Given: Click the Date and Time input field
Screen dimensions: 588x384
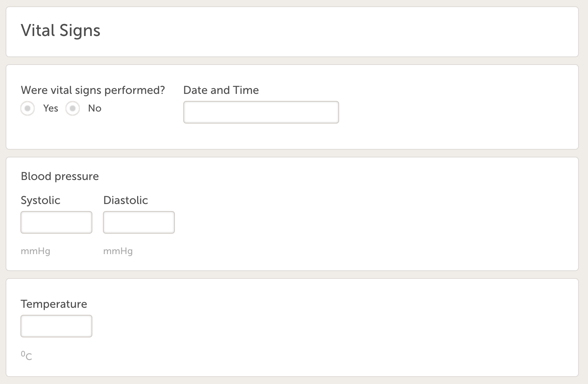Looking at the screenshot, I should pos(261,112).
